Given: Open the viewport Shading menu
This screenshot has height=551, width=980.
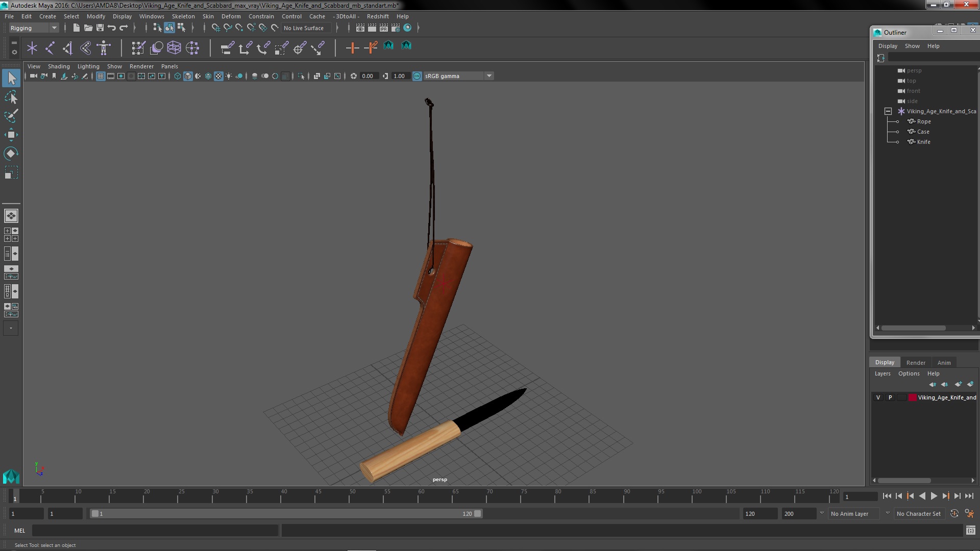Looking at the screenshot, I should [59, 66].
